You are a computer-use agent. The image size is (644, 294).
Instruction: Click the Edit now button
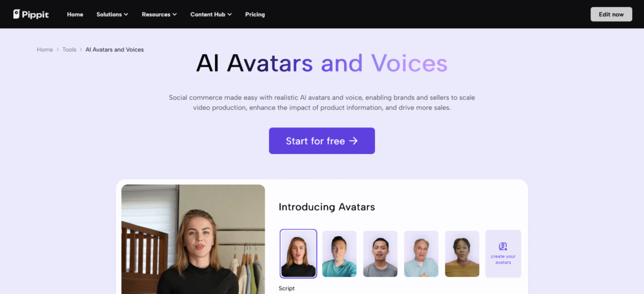click(611, 14)
